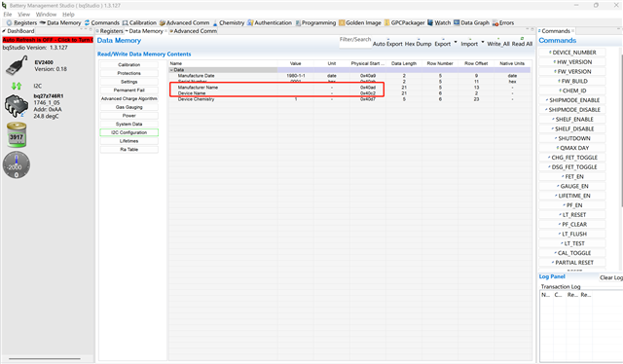Viewport: 623px width, 364px height.
Task: Open the Data Graph toolbar view
Action: click(x=471, y=23)
